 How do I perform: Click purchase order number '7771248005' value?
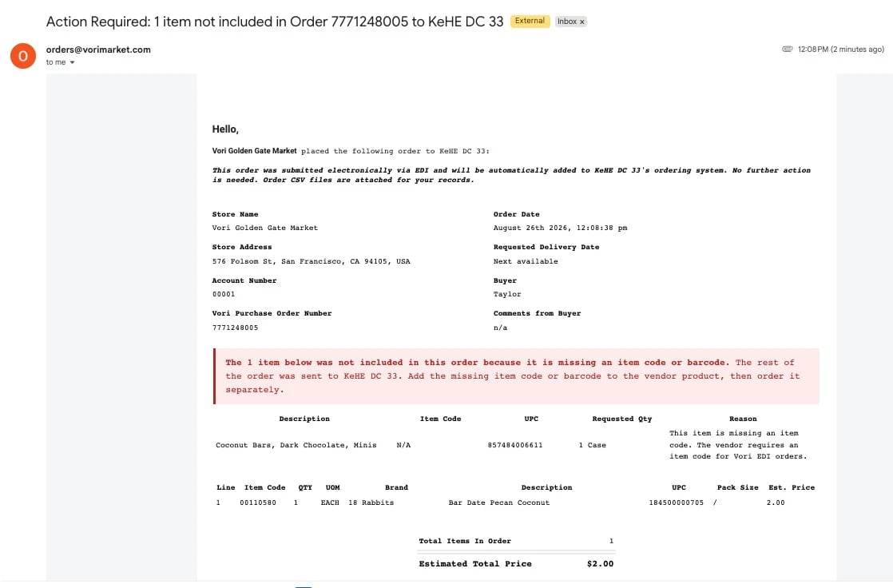coord(235,328)
